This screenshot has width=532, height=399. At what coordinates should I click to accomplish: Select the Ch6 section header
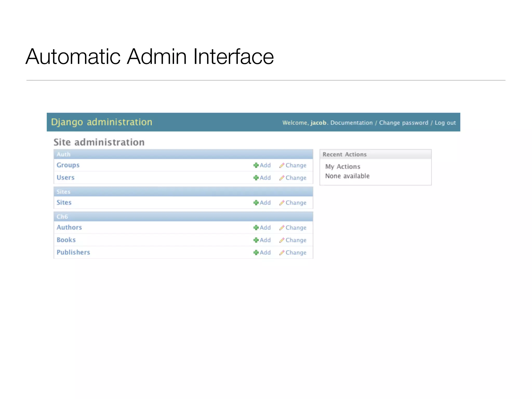tap(62, 217)
